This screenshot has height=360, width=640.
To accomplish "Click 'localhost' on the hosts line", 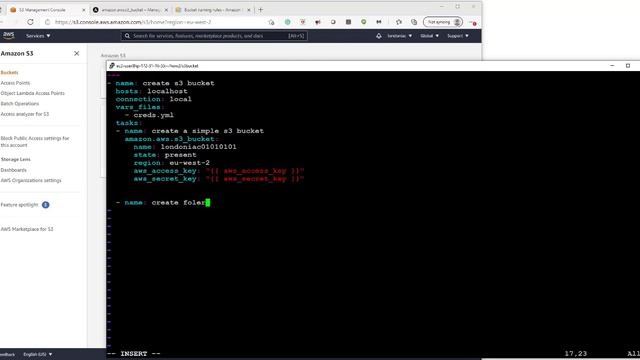I will pyautogui.click(x=167, y=91).
